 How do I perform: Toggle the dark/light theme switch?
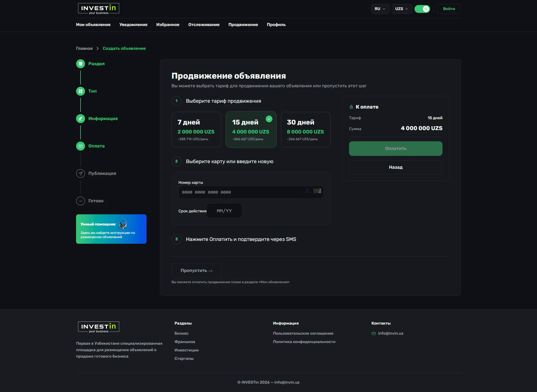coord(422,9)
